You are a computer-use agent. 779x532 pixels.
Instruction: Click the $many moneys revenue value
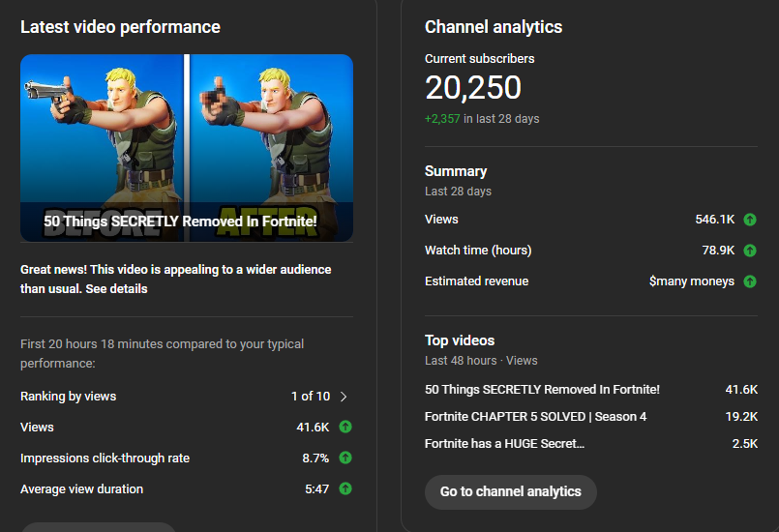692,281
